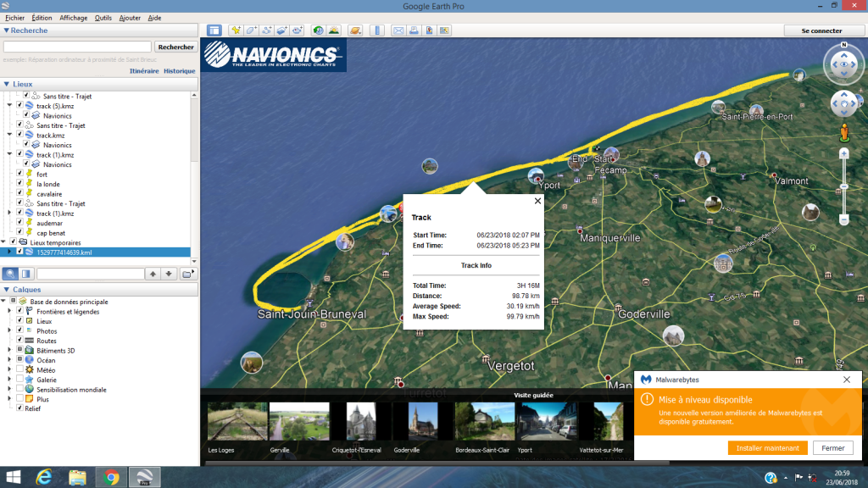The height and width of the screenshot is (488, 868).
Task: Open Internet Explorer from the taskbar
Action: (44, 477)
